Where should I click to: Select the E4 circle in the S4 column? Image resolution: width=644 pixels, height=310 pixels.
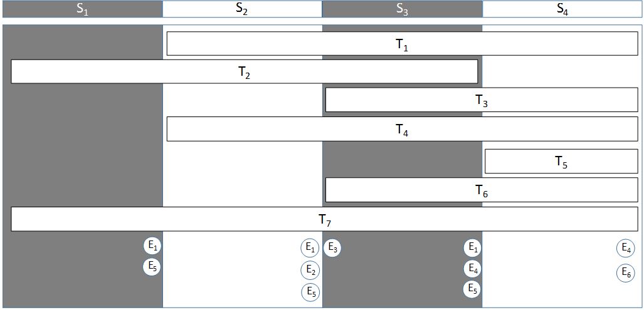coord(625,249)
